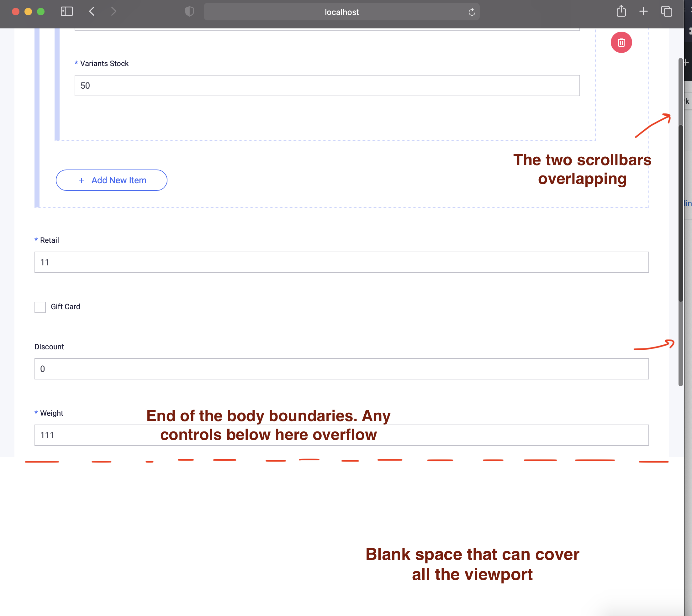Click the Add New Item button

point(111,180)
